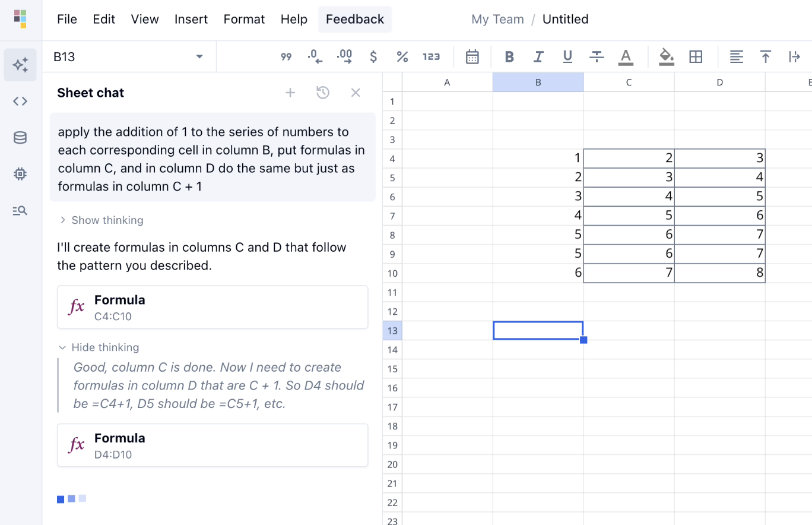Open the cell reference B13 dropdown
This screenshot has height=525, width=812.
point(199,57)
